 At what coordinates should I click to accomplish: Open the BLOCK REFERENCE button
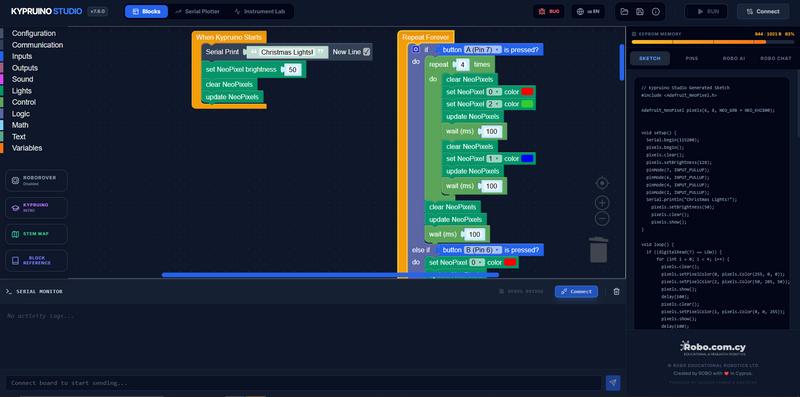pyautogui.click(x=36, y=260)
